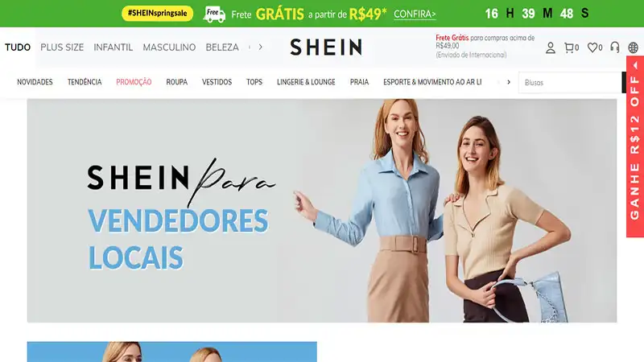Click the free shipping truck icon
The width and height of the screenshot is (644, 362).
coord(214,14)
